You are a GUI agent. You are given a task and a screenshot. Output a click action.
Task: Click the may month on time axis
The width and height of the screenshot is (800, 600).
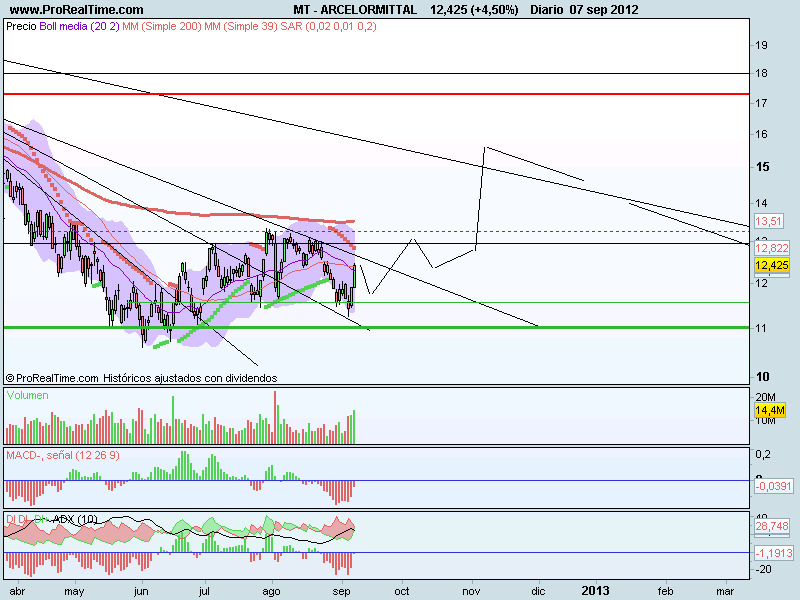(x=74, y=591)
